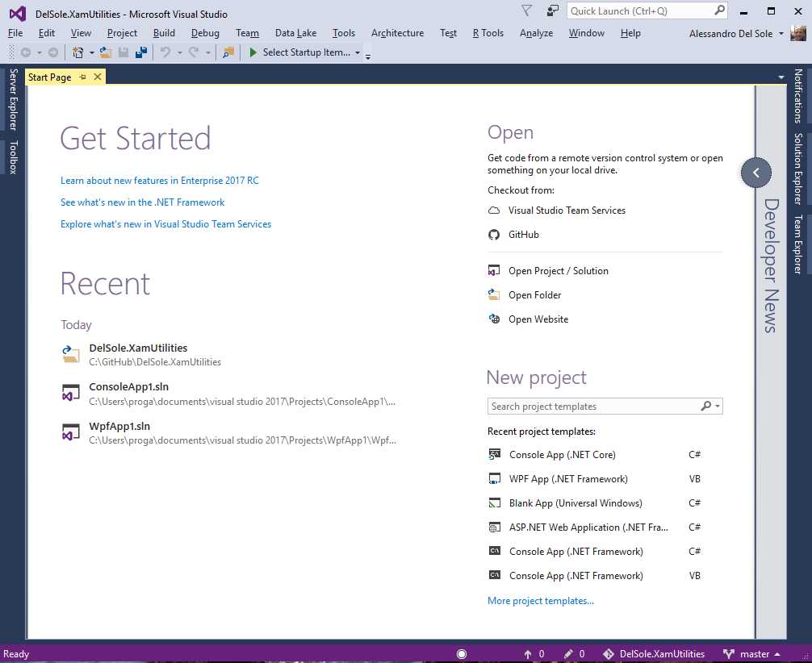Click the Save All toolbar icon

[141, 52]
